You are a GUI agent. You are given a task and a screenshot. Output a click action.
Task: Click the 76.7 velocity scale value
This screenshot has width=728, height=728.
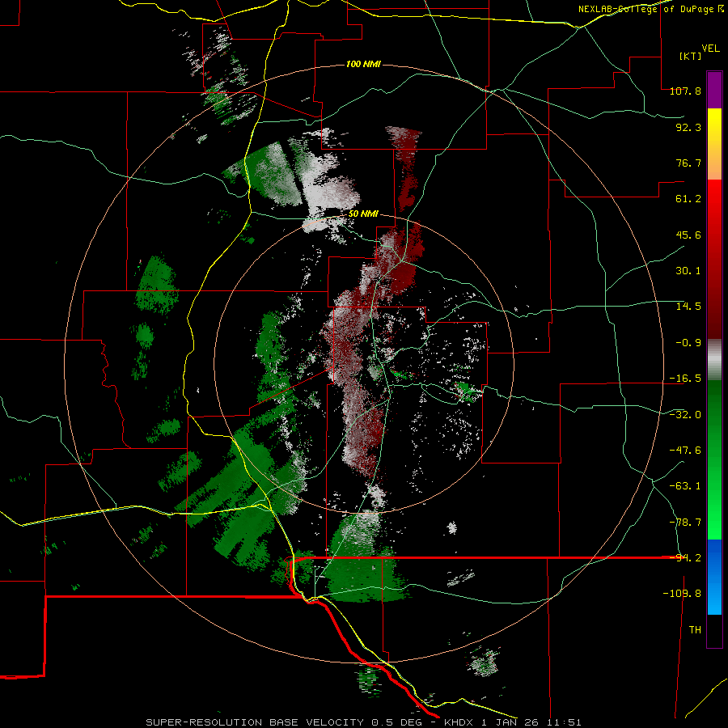point(688,163)
